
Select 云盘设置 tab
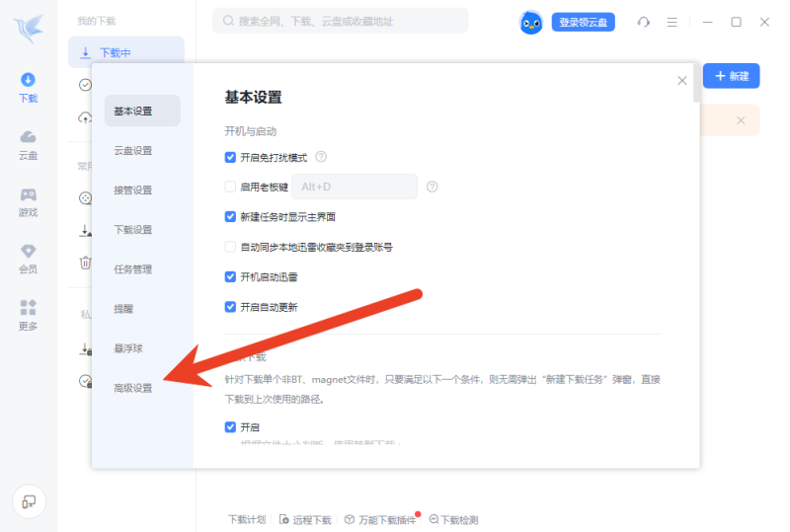click(133, 151)
